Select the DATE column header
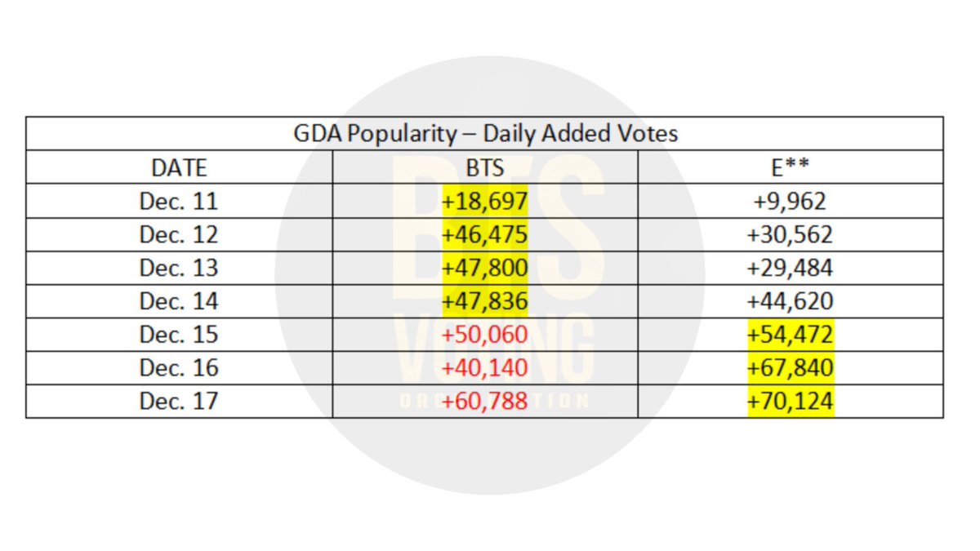The height and width of the screenshot is (551, 980). point(180,168)
